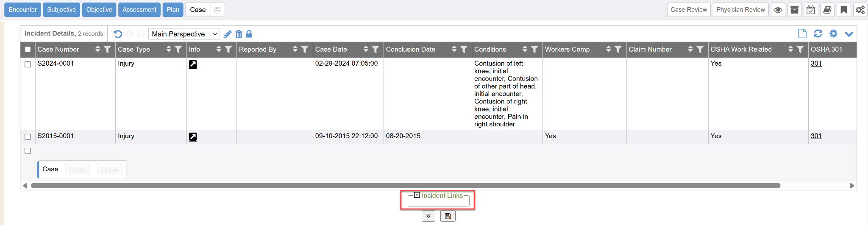Click the blue chevron to collapse grid
This screenshot has width=868, height=225.
(849, 34)
